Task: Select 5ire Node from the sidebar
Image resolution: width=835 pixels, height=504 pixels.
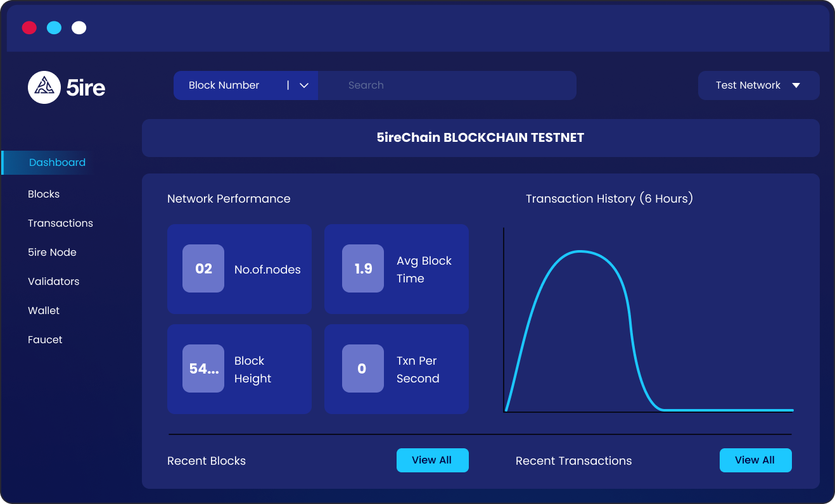Action: pos(52,253)
